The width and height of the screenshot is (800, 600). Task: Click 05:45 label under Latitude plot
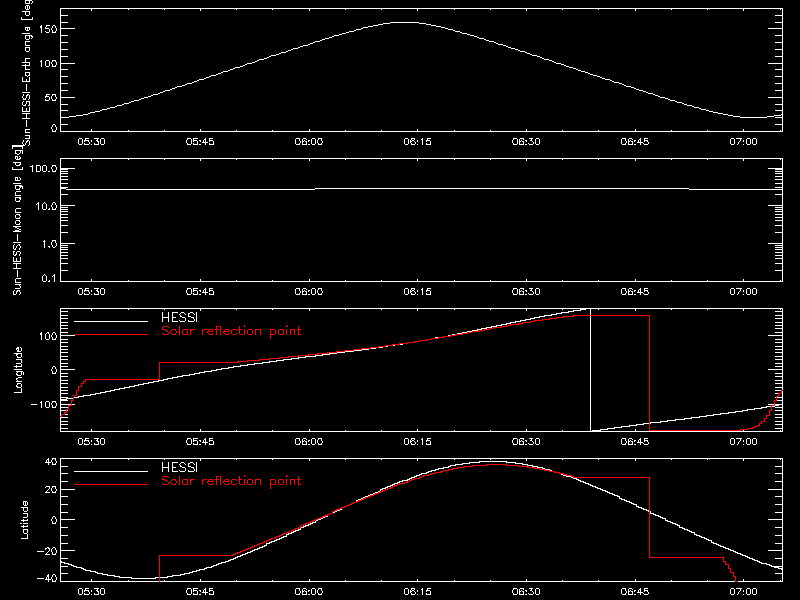tap(200, 592)
